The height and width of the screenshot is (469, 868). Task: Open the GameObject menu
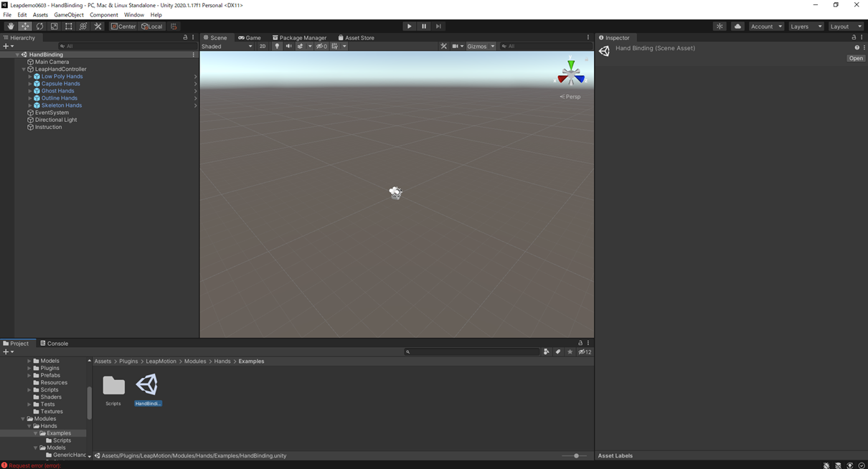pos(69,15)
